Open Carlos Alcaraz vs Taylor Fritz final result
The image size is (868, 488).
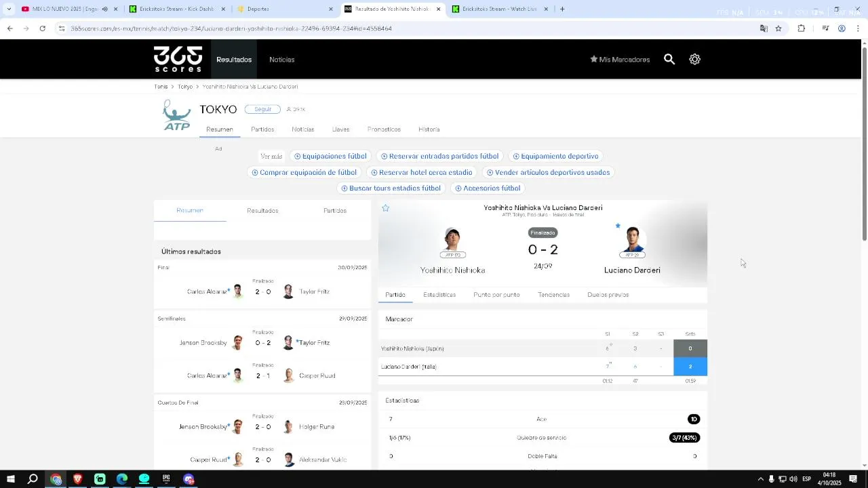tap(262, 291)
